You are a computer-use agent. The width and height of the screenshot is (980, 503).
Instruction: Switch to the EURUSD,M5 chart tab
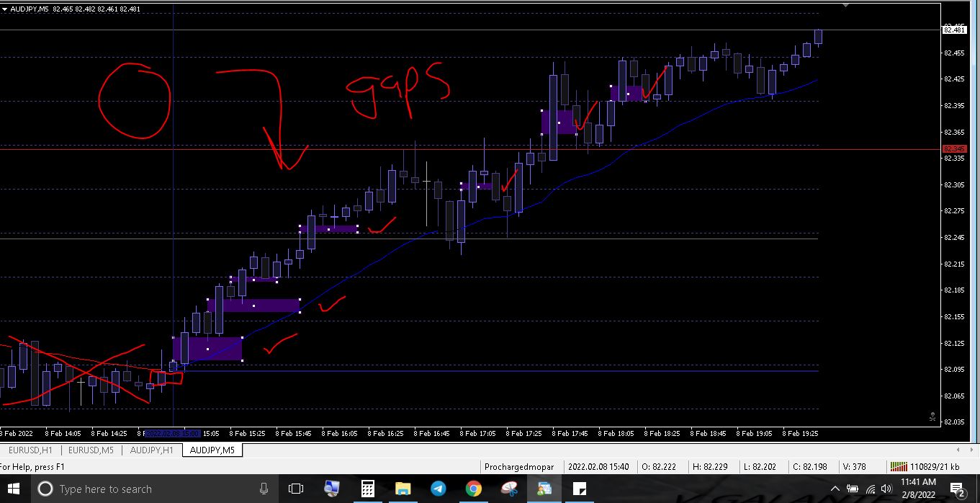pyautogui.click(x=91, y=450)
